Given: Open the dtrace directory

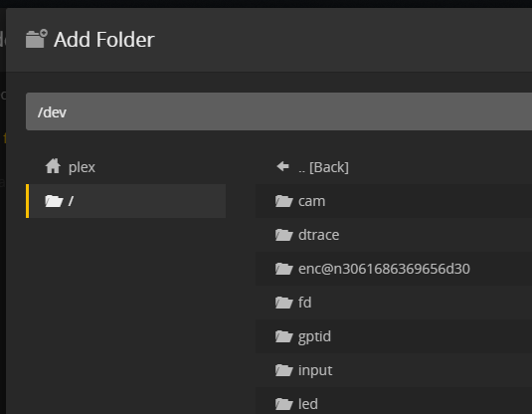Looking at the screenshot, I should pyautogui.click(x=394, y=235).
